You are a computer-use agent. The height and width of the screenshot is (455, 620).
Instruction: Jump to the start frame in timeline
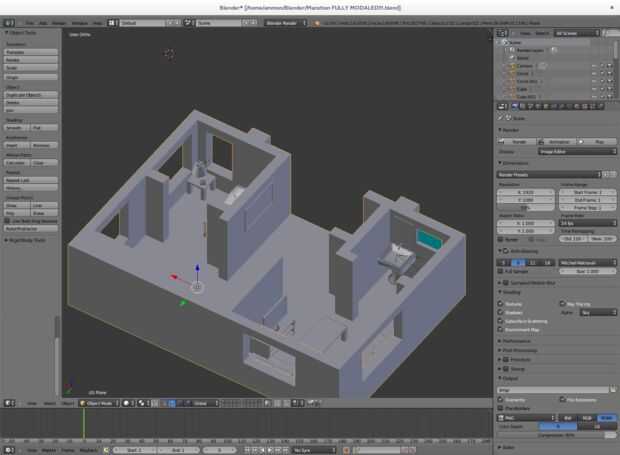[247, 450]
